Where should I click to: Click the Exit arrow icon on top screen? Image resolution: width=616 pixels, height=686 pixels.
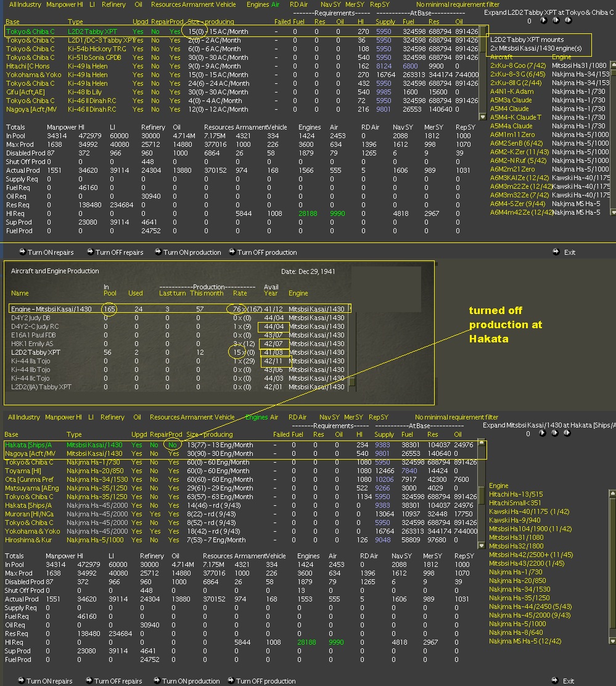[x=556, y=252]
